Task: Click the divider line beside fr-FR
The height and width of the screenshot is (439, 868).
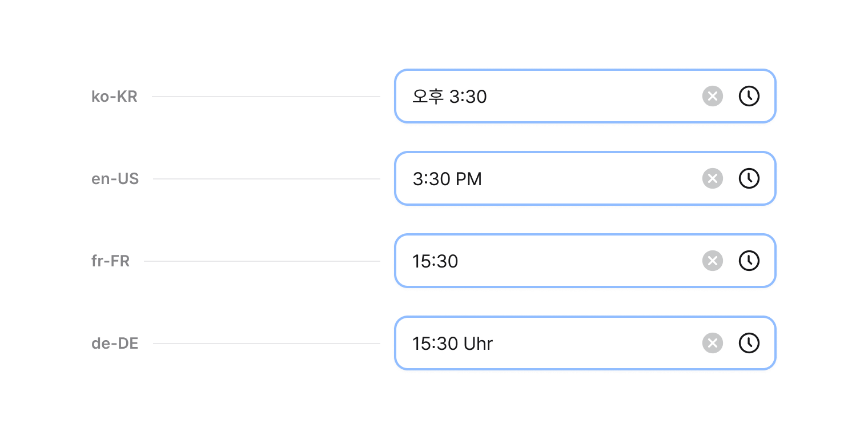Action: click(262, 261)
